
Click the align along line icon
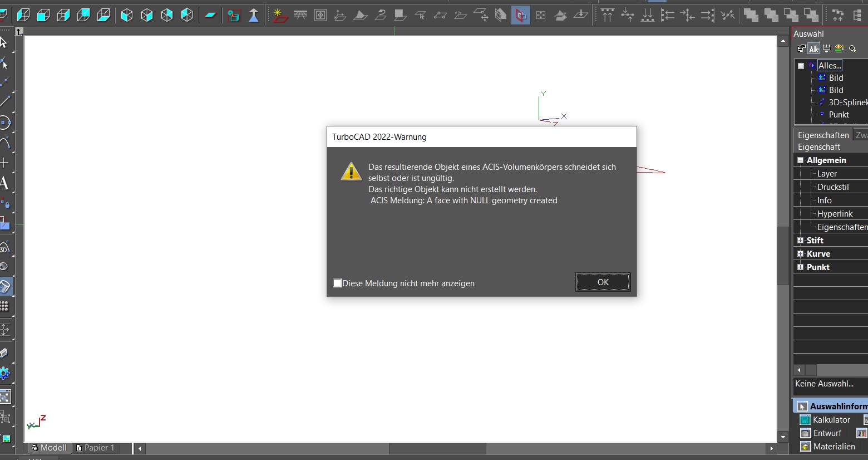click(728, 16)
